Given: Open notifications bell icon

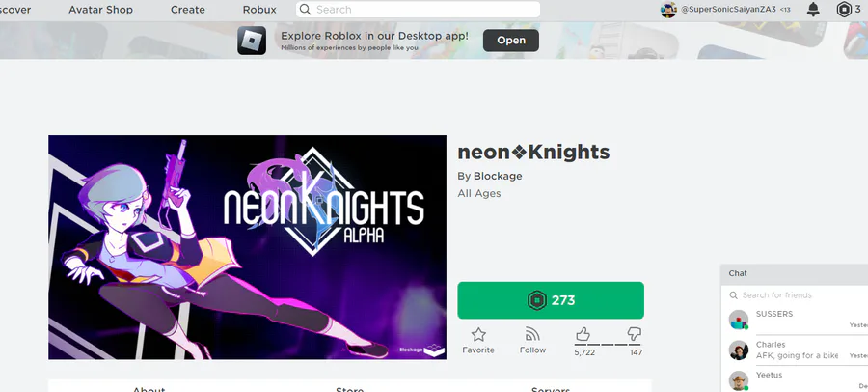Looking at the screenshot, I should click(814, 10).
